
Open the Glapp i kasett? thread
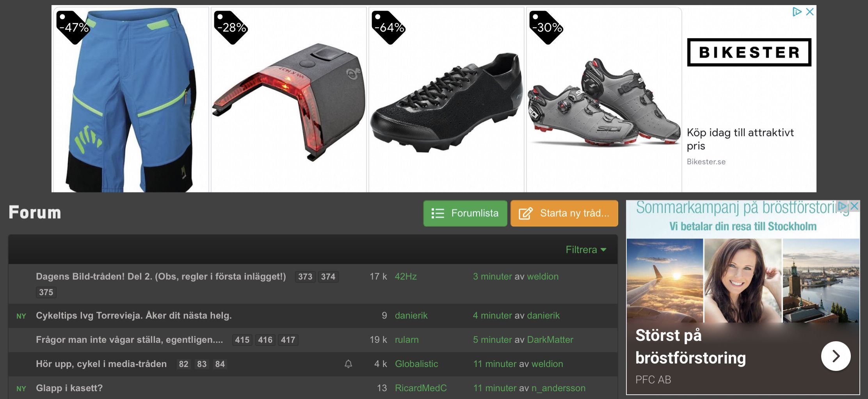coord(69,388)
